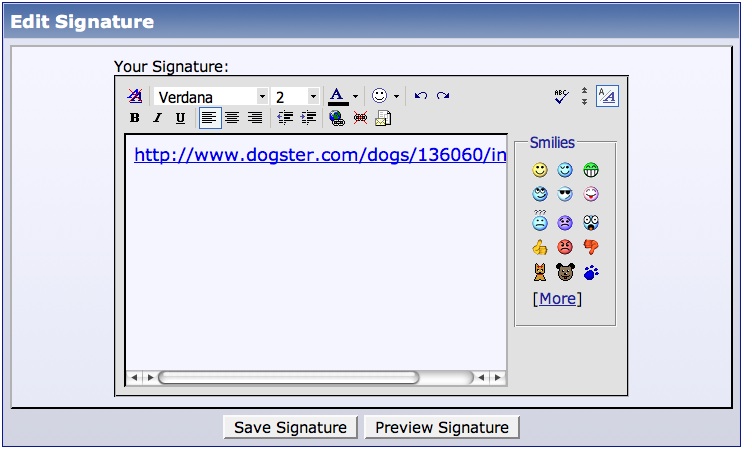This screenshot has height=457, width=752.
Task: Click the Remove Link icon
Action: pos(360,118)
